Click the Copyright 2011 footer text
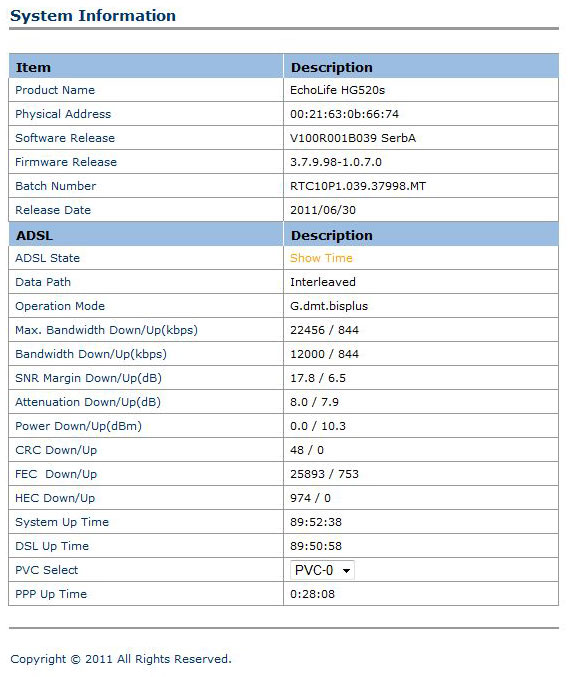The height and width of the screenshot is (677, 581). (x=121, y=659)
